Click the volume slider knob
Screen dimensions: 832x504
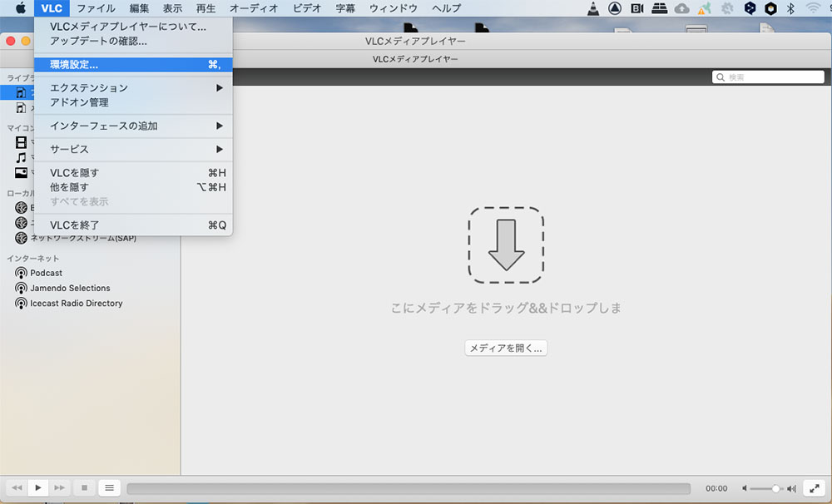[x=775, y=488]
